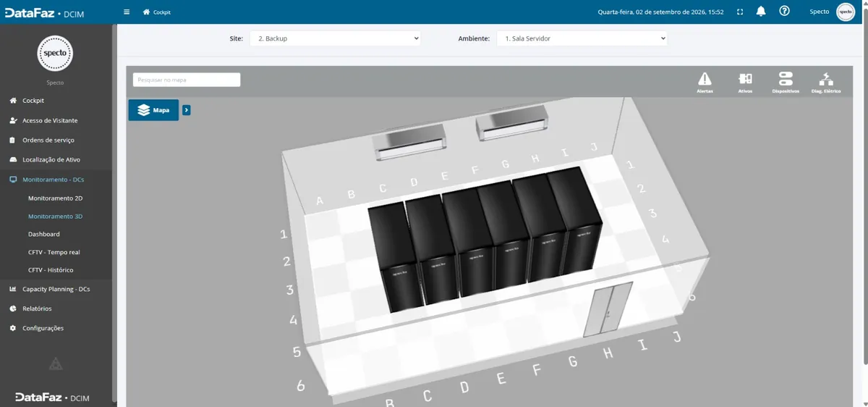Click the Relatórios pie chart icon
This screenshot has height=407, width=868.
tap(13, 309)
